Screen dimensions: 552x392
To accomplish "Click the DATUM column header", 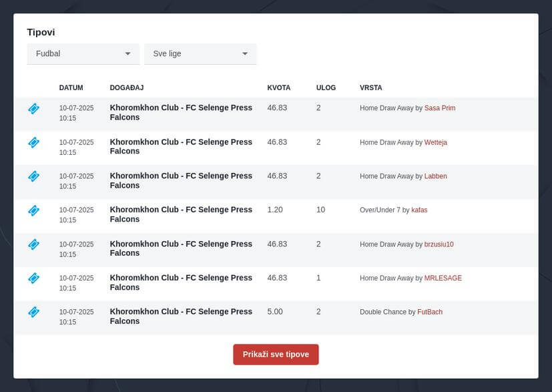I will click(71, 87).
